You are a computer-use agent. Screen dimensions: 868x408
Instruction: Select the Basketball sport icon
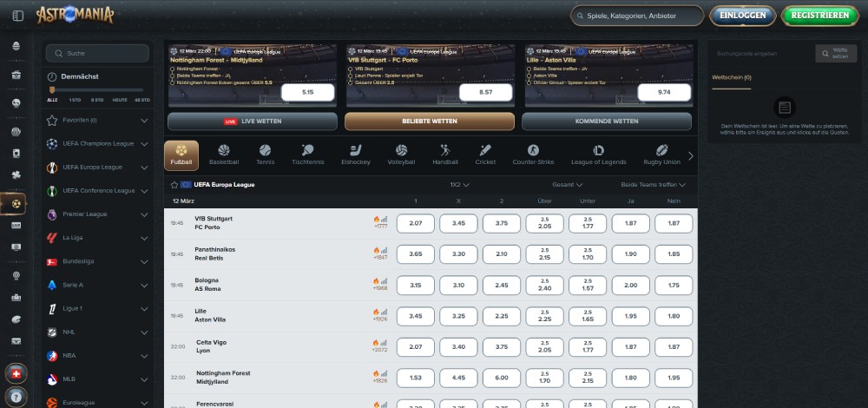[223, 155]
